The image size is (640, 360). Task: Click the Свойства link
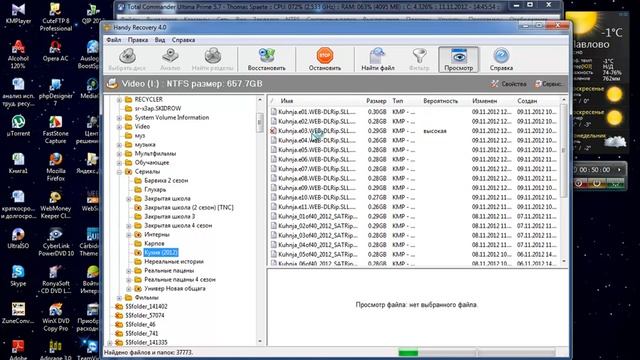click(509, 84)
